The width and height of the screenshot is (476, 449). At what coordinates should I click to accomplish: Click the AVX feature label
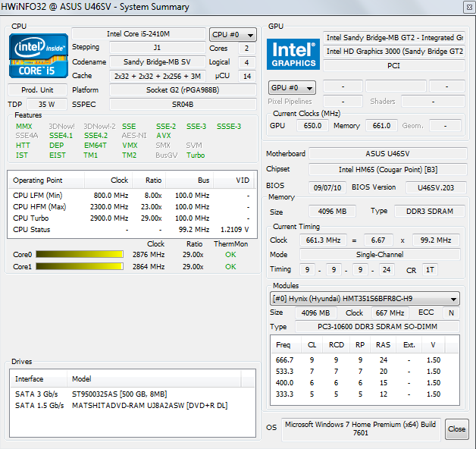pos(164,136)
